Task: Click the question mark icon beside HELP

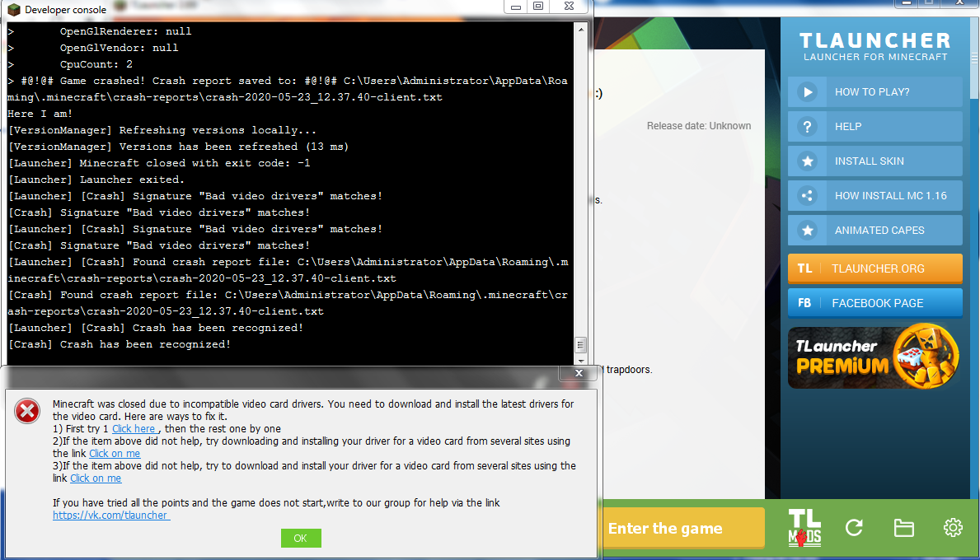Action: click(x=807, y=127)
